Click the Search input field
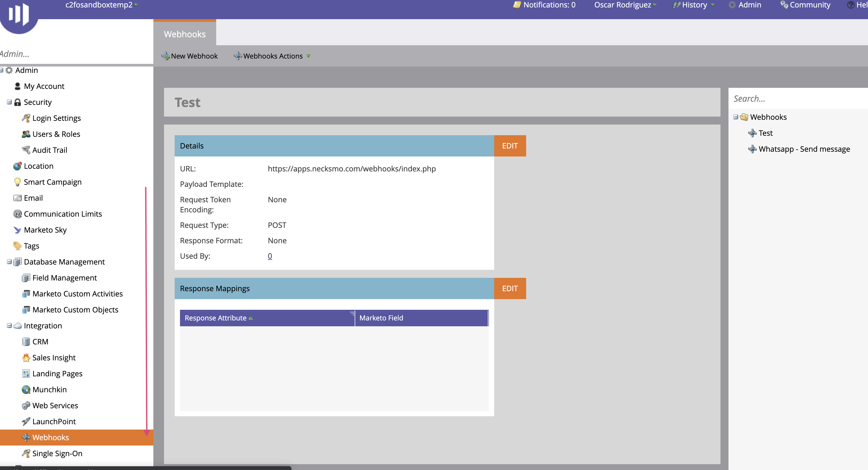The height and width of the screenshot is (470, 868). click(x=799, y=98)
